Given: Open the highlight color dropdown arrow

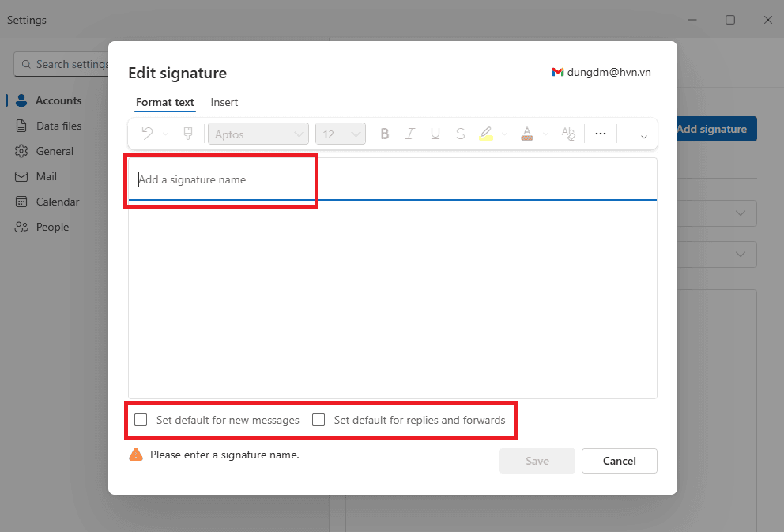Looking at the screenshot, I should (504, 134).
